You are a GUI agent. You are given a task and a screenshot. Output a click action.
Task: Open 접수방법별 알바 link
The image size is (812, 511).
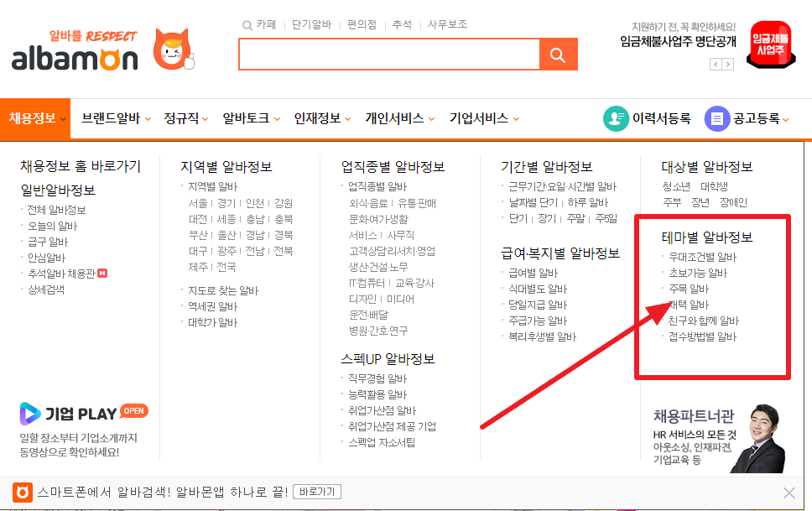(x=702, y=336)
